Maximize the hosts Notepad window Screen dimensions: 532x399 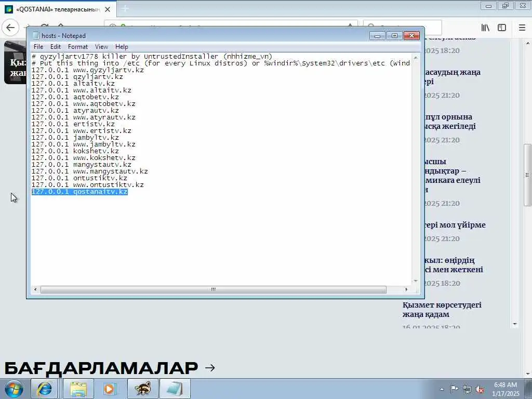[394, 36]
